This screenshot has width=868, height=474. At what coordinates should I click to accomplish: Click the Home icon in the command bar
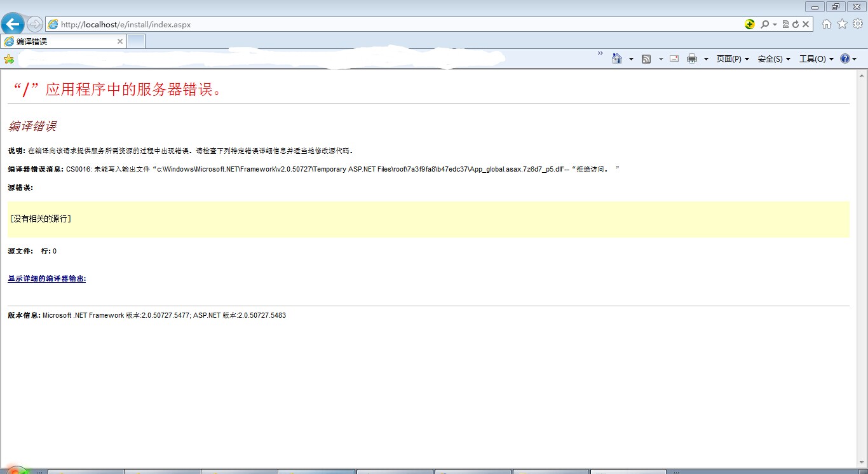pyautogui.click(x=616, y=58)
